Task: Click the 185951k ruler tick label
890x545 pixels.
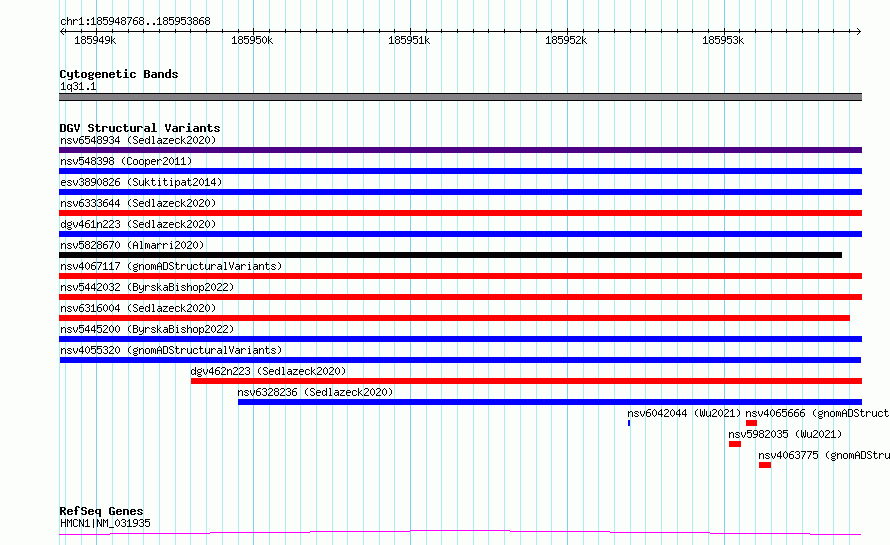Action: 409,40
